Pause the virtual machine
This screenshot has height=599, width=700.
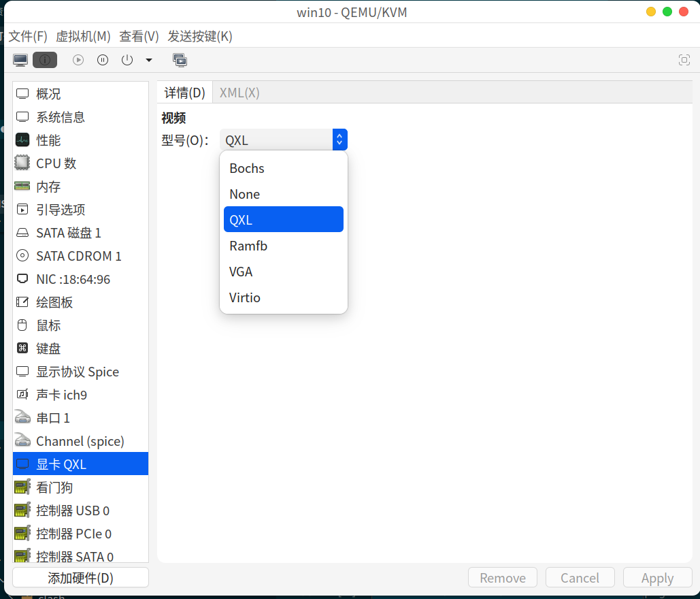(x=103, y=60)
